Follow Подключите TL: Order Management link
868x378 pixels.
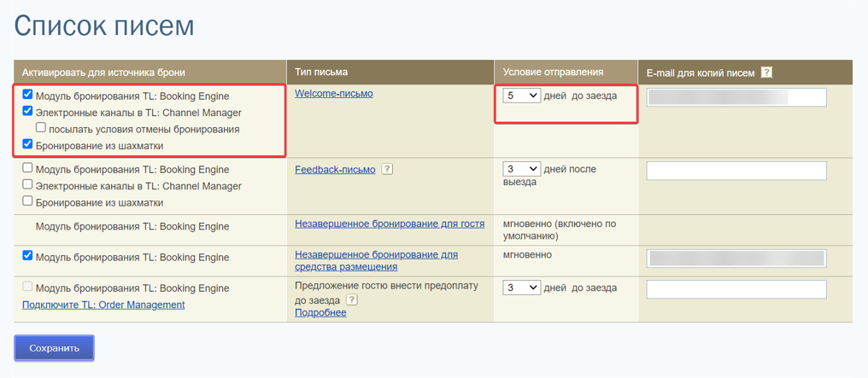(103, 305)
